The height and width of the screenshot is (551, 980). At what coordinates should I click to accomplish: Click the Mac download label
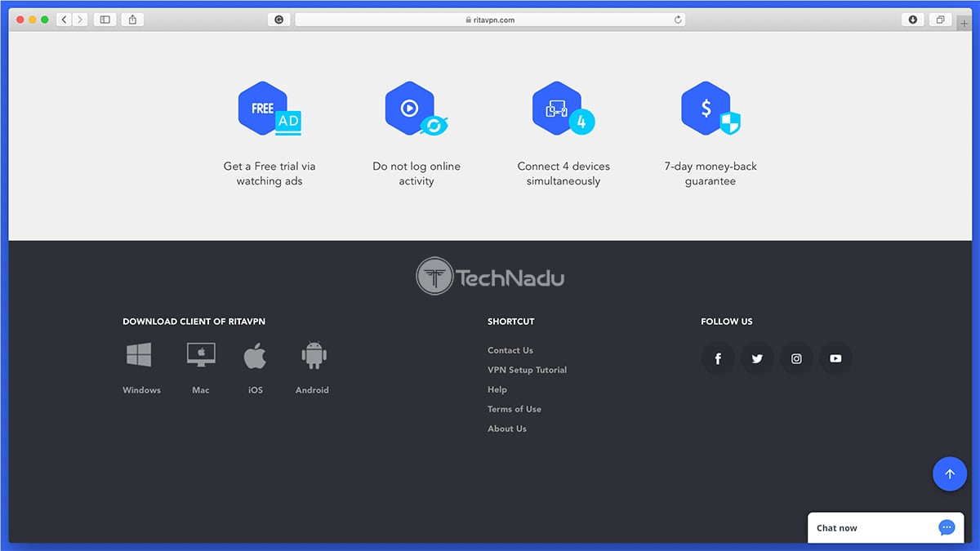(201, 390)
